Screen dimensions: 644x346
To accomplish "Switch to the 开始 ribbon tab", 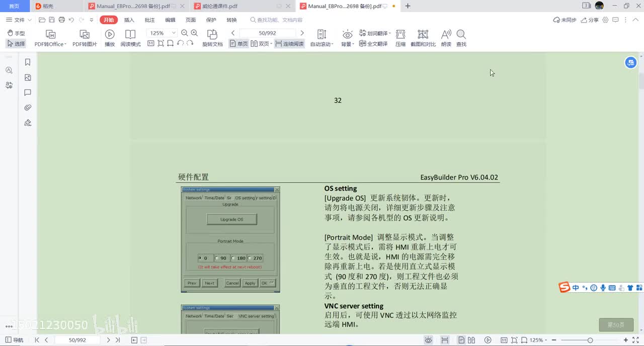I will coord(109,20).
